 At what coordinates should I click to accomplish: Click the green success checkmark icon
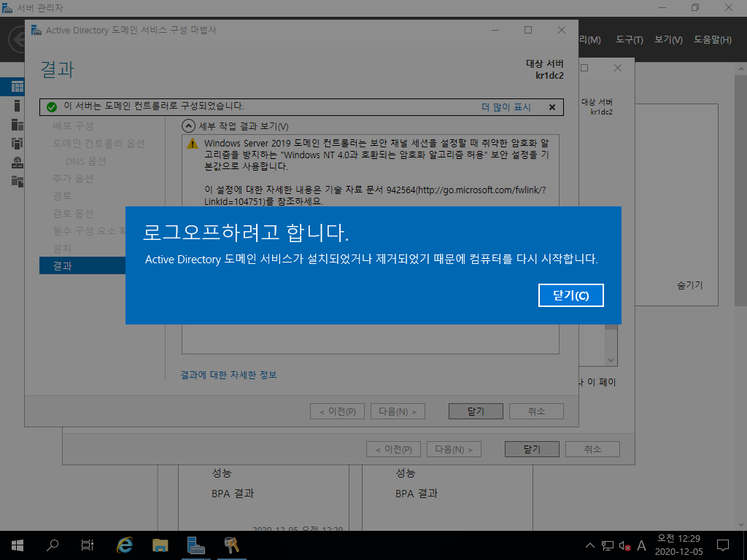[52, 107]
